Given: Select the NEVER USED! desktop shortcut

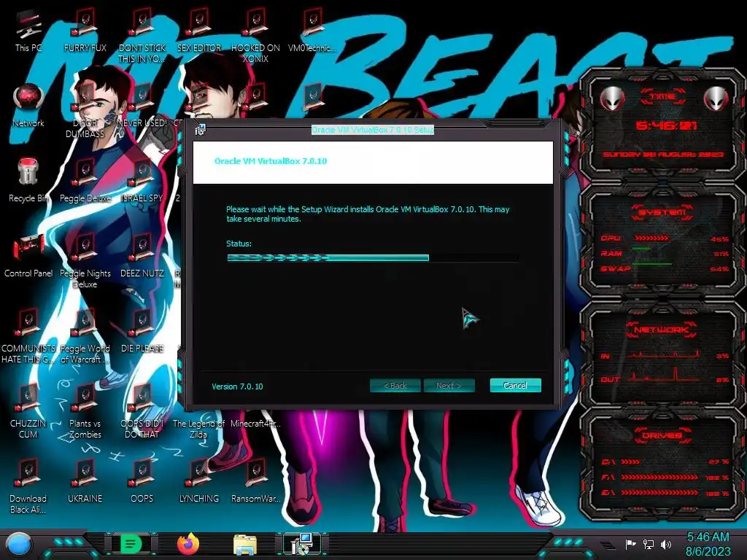Looking at the screenshot, I should click(x=142, y=106).
